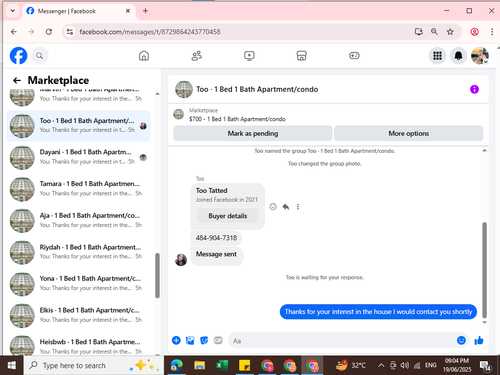Open Buyer details for Too Tatted

[228, 216]
